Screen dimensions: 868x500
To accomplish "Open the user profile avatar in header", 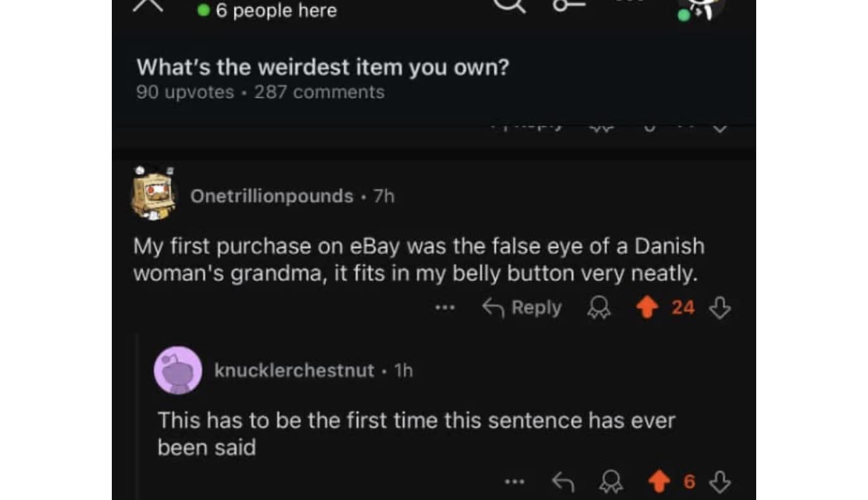I will coord(701,8).
